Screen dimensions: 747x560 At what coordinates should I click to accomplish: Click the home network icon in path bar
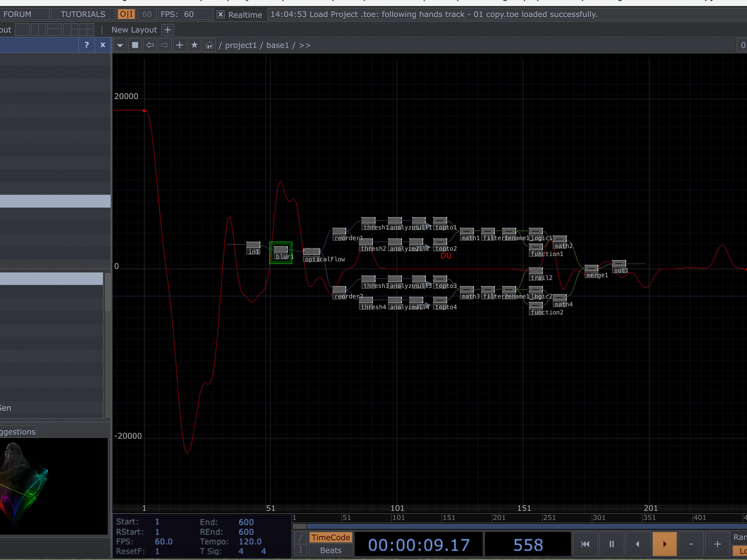[x=209, y=45]
